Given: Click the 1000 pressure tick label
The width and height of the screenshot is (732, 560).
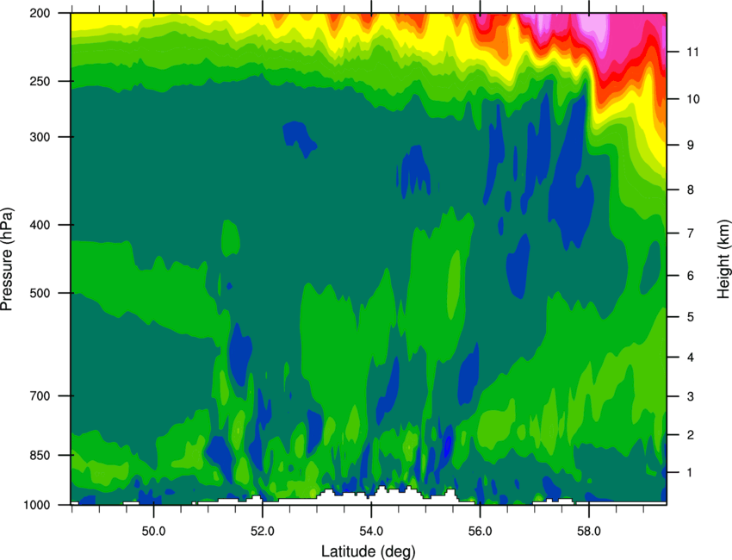Looking at the screenshot, I should point(37,505).
